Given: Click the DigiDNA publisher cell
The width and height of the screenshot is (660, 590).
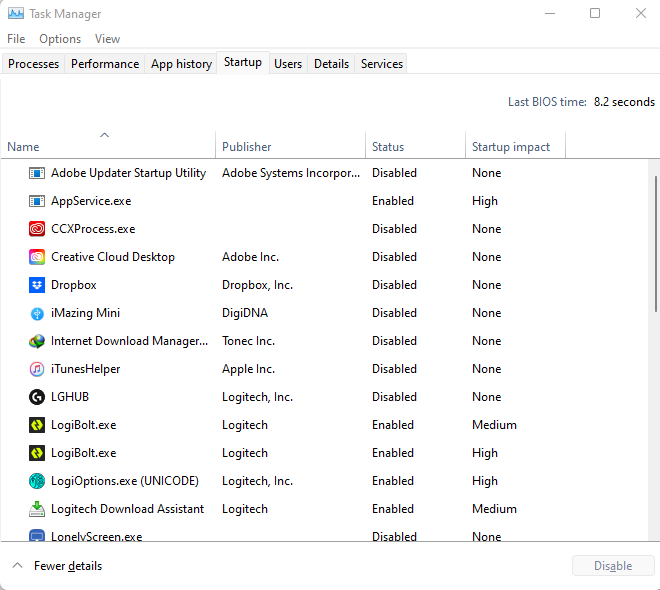Looking at the screenshot, I should (x=245, y=313).
